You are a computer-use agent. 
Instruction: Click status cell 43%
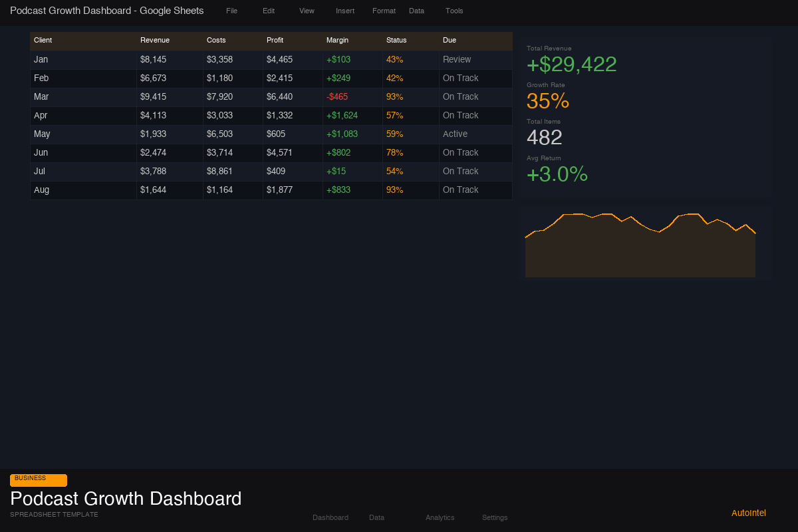tap(410, 60)
